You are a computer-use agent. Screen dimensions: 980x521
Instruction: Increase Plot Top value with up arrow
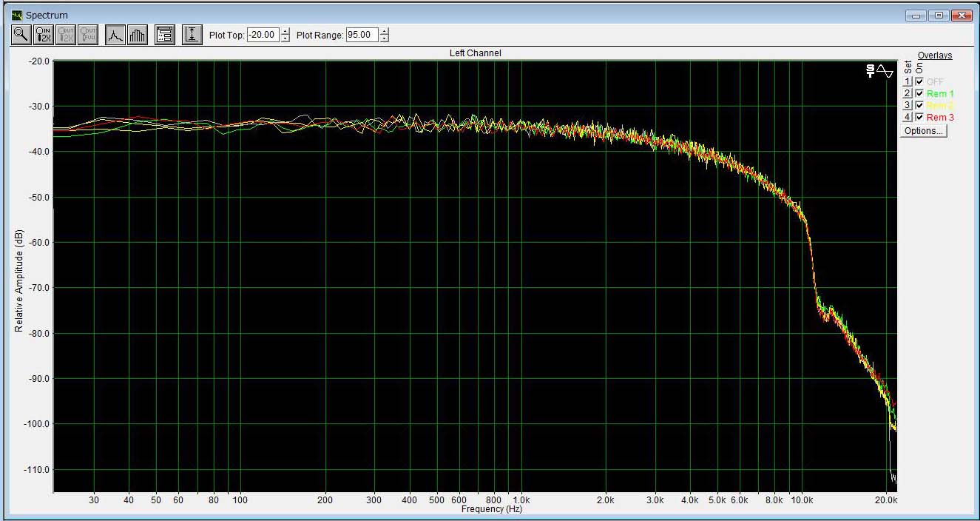click(x=285, y=31)
